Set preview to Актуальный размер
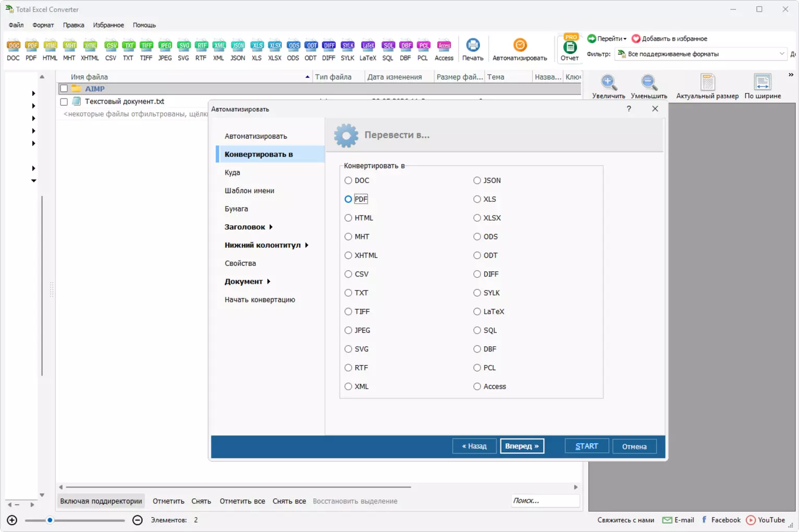The height and width of the screenshot is (532, 799). point(708,87)
